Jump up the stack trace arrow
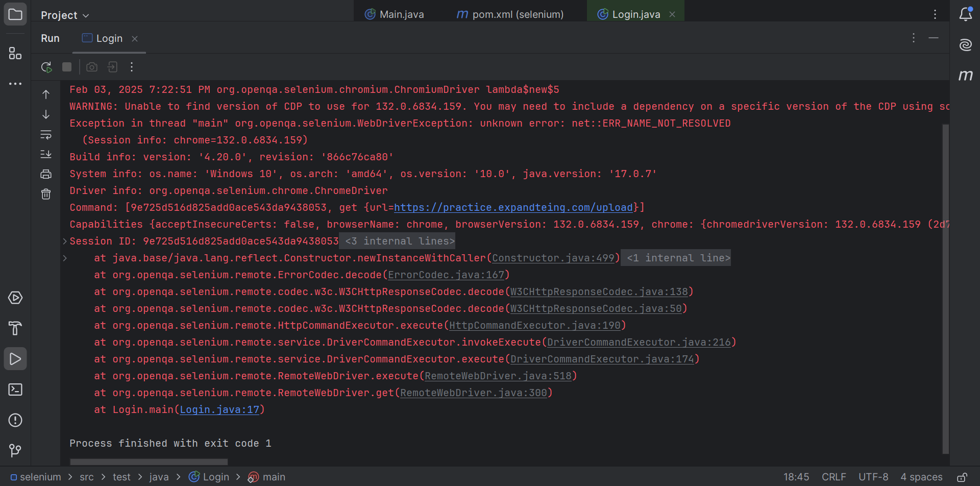The height and width of the screenshot is (486, 980). [46, 94]
